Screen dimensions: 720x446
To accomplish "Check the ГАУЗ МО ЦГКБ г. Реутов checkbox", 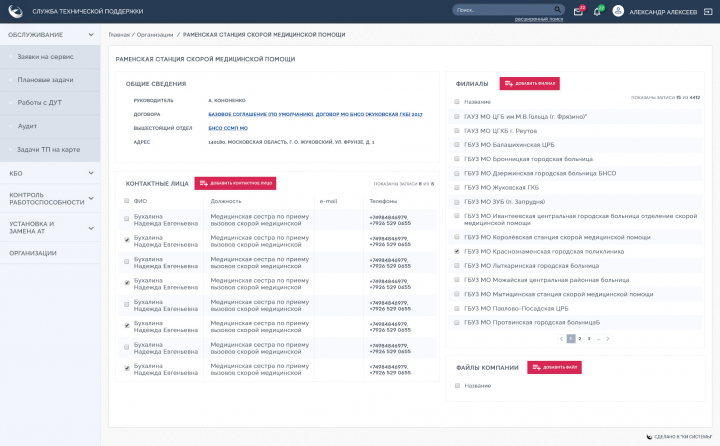I will [x=457, y=131].
